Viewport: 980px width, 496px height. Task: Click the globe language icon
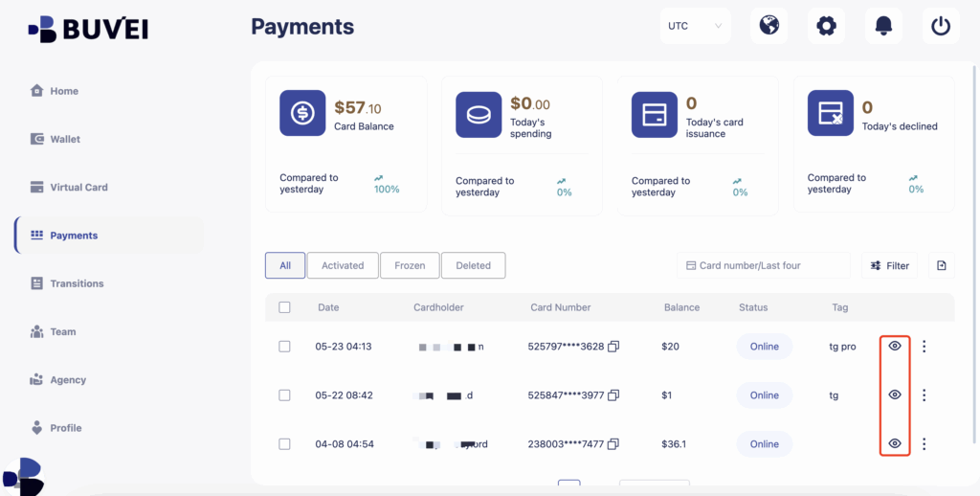pos(768,26)
